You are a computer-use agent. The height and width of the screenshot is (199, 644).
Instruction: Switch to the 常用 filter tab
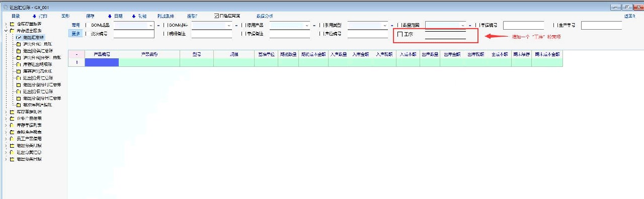point(75,25)
